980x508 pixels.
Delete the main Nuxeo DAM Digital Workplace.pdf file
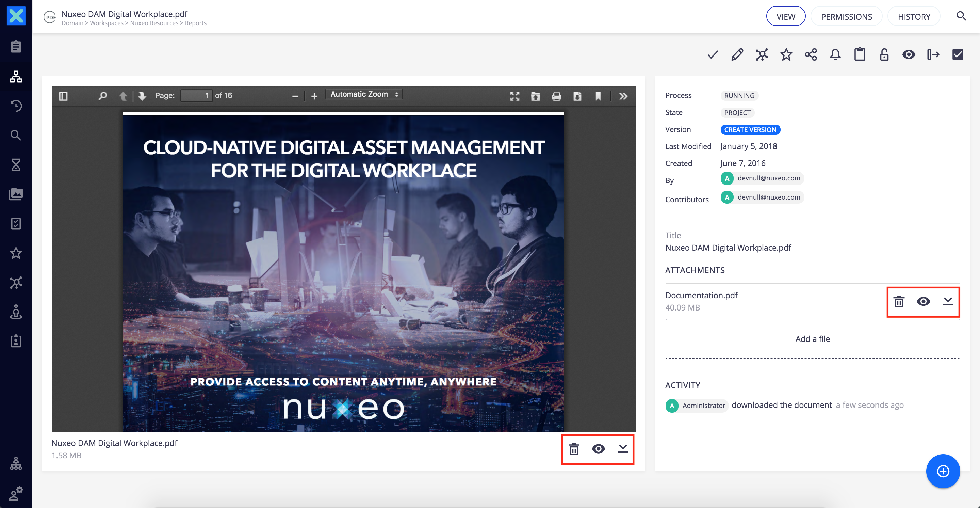pyautogui.click(x=574, y=449)
